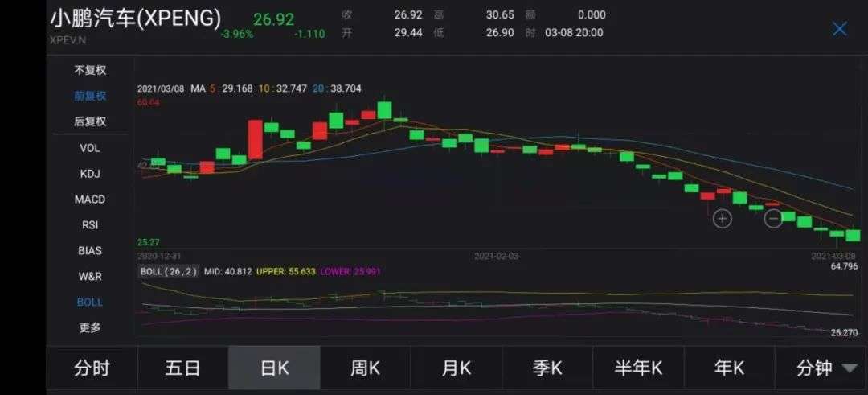868x395 pixels.
Task: Switch to 周K tab
Action: pos(366,368)
